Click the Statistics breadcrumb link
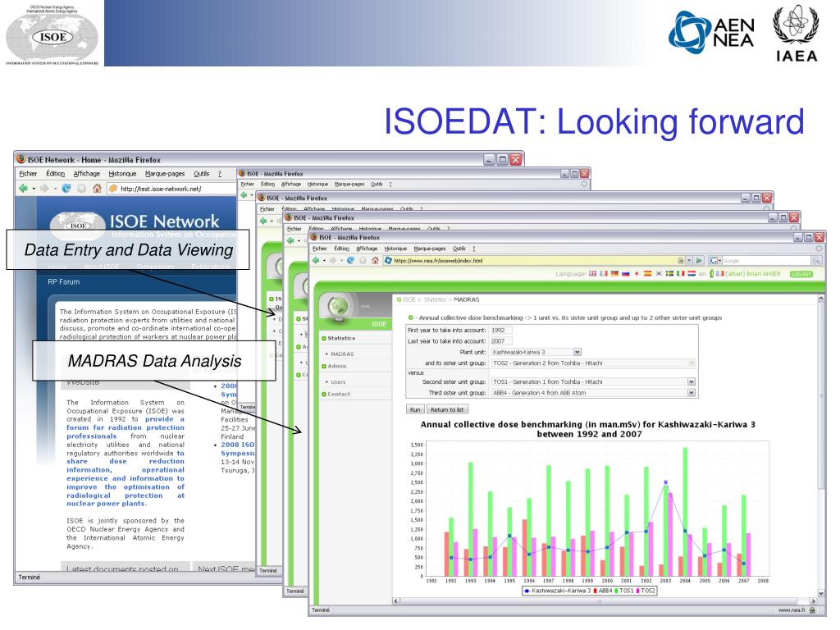 tap(435, 299)
